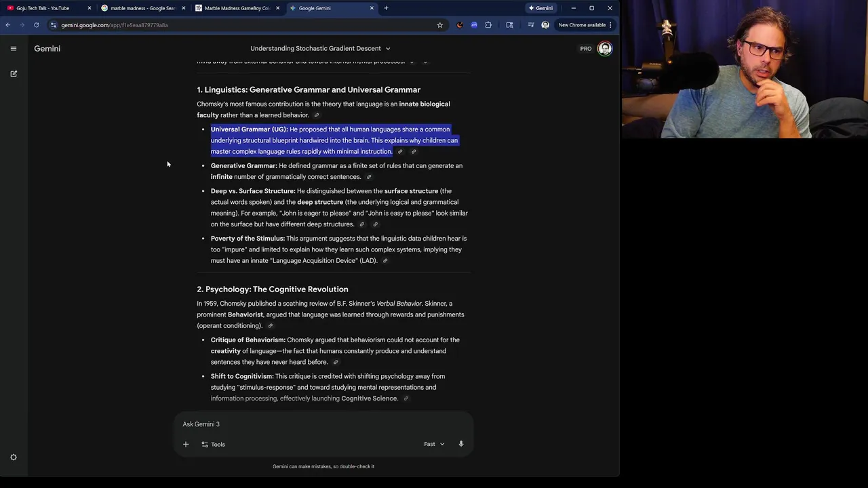Viewport: 868px width, 488px height.
Task: Click the orange extension icon in toolbar
Action: coord(460,25)
